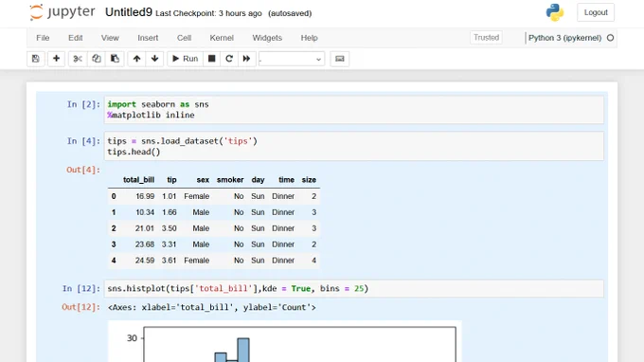Click the total_bill column header
644x362 pixels.
click(139, 180)
